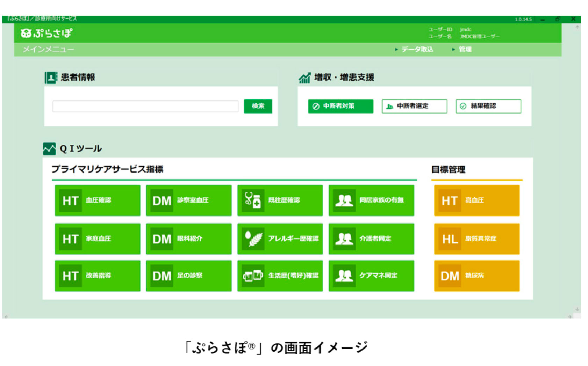Minimize the ぷらさぽ window
Viewport: 588px width, 366px height.
(x=543, y=19)
